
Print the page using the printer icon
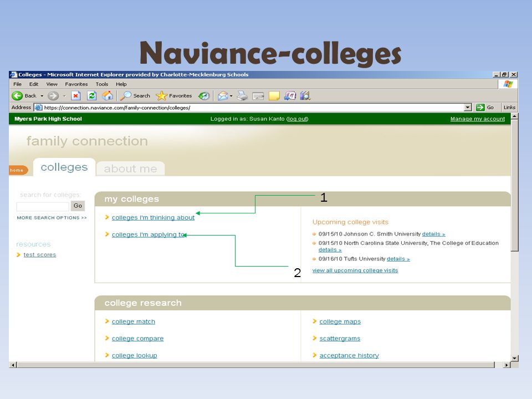tap(242, 96)
